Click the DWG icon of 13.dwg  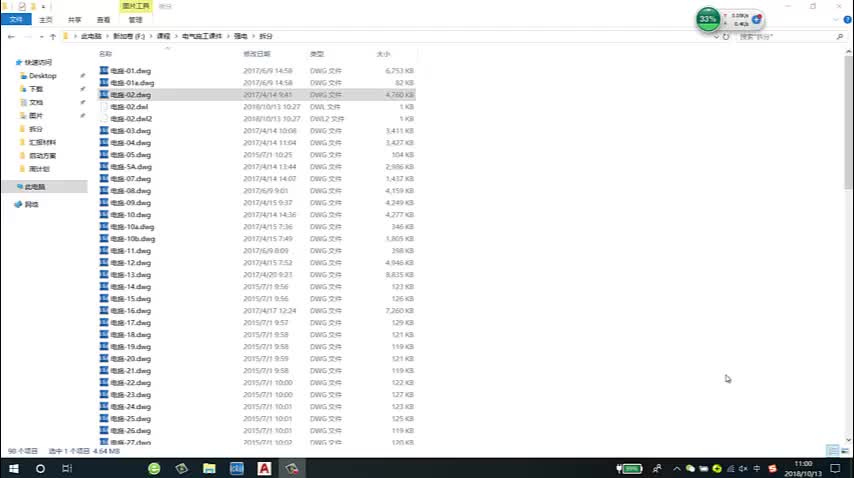click(x=104, y=274)
